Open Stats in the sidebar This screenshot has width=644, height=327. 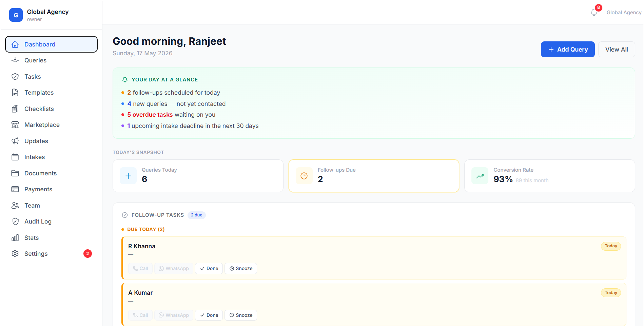(x=51, y=238)
